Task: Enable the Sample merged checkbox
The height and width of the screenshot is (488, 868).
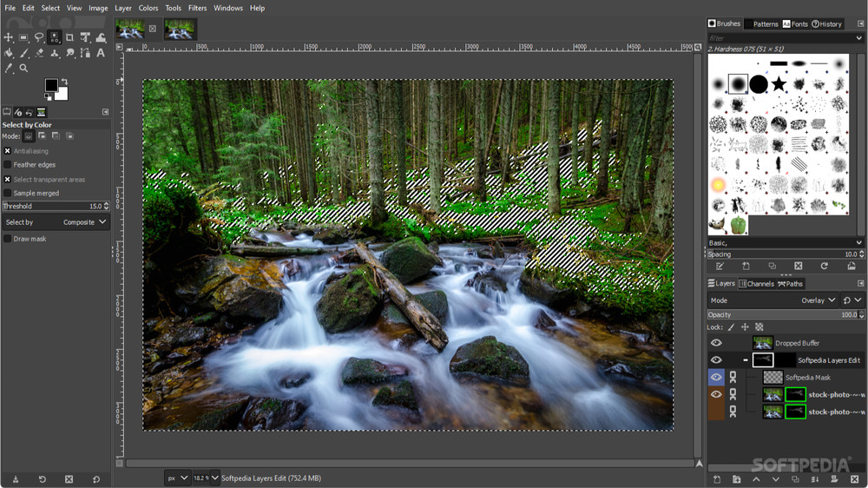Action: (7, 193)
